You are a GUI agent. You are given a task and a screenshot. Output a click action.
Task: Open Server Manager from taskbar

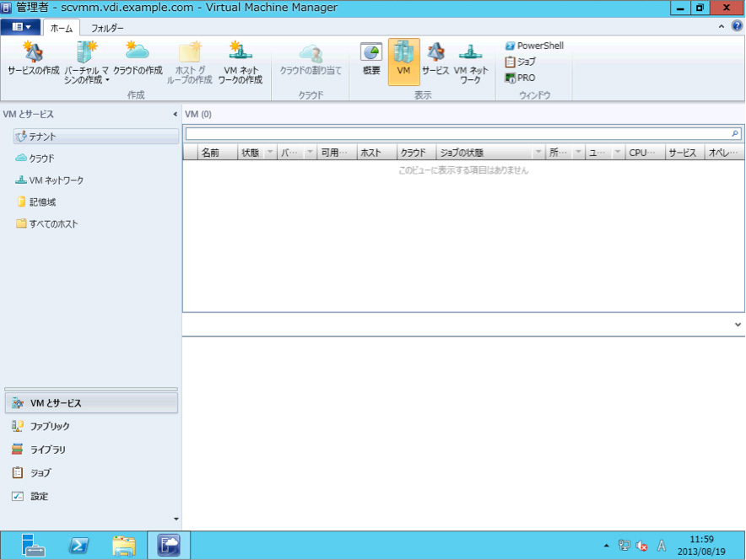click(33, 546)
